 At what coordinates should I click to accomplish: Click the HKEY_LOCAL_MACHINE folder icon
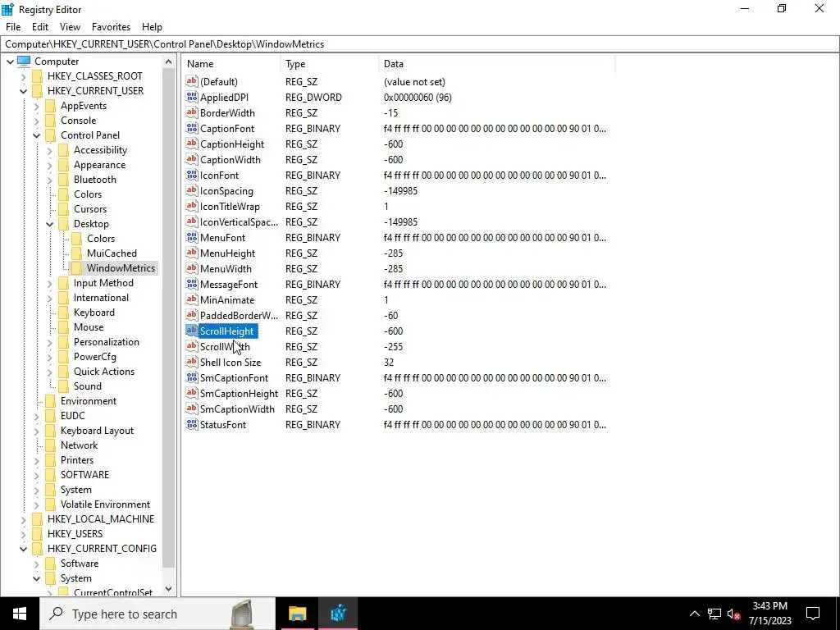point(38,518)
